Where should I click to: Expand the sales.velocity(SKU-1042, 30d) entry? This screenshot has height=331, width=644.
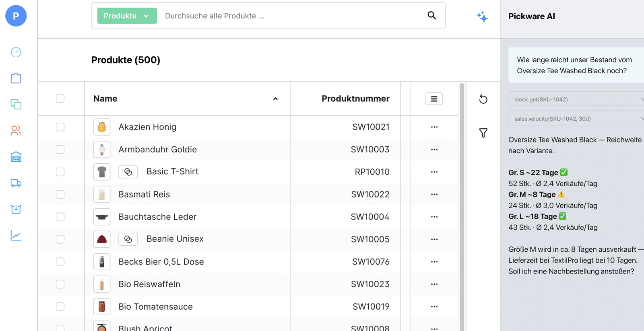click(576, 118)
